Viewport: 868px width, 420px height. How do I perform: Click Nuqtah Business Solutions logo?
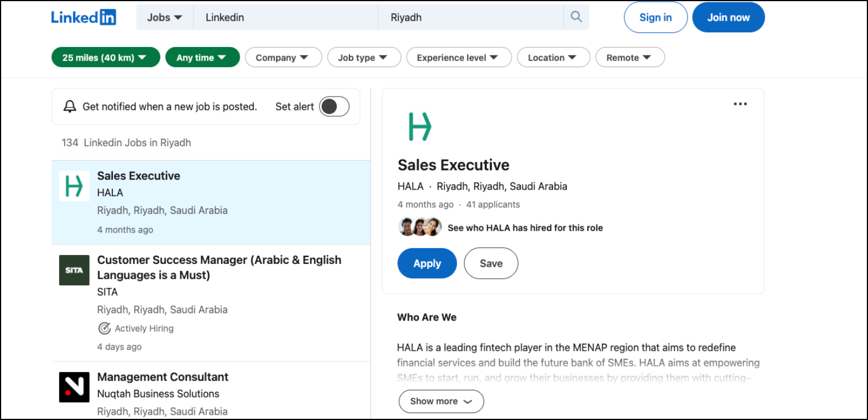tap(74, 387)
